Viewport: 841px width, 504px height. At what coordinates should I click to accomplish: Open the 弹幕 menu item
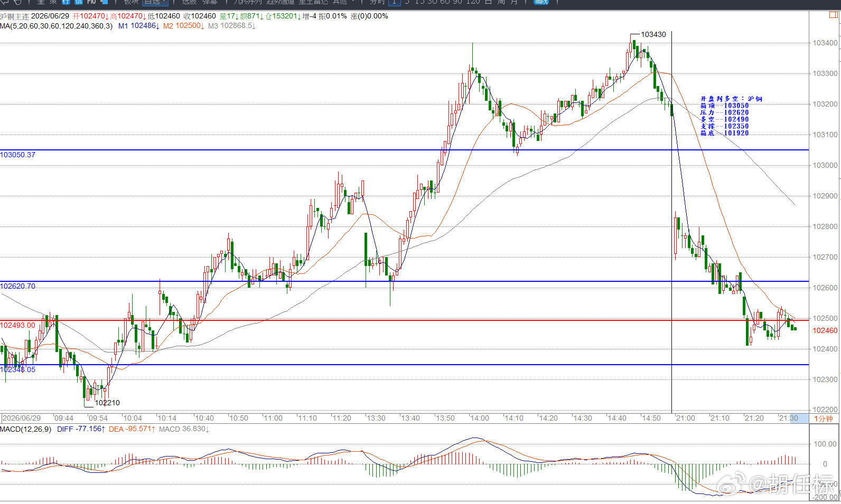coord(210,2)
